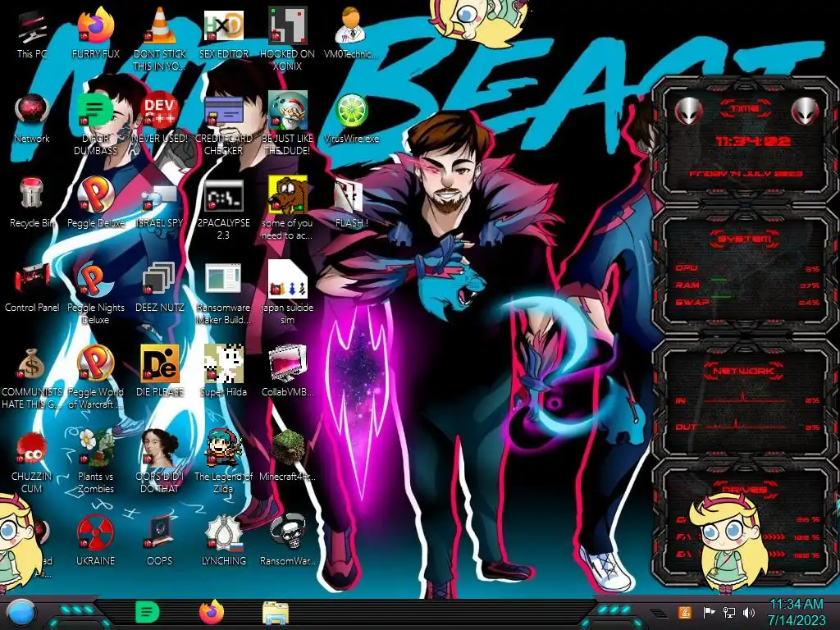The image size is (840, 630).
Task: Open the green chat app on taskbar
Action: (x=148, y=612)
